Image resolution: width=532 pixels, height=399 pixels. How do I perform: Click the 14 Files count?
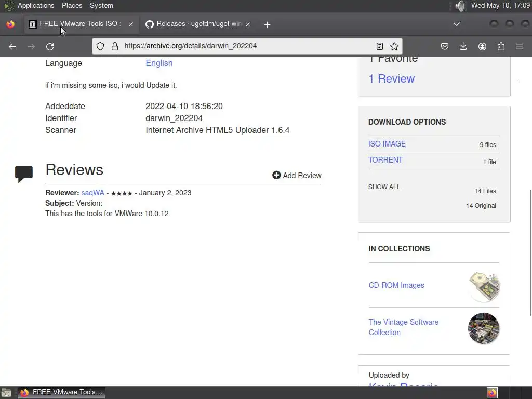pos(485,191)
